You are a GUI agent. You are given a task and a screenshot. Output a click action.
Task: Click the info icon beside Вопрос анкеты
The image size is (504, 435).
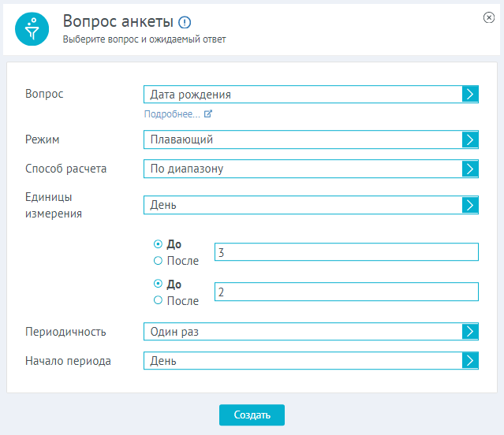click(185, 23)
